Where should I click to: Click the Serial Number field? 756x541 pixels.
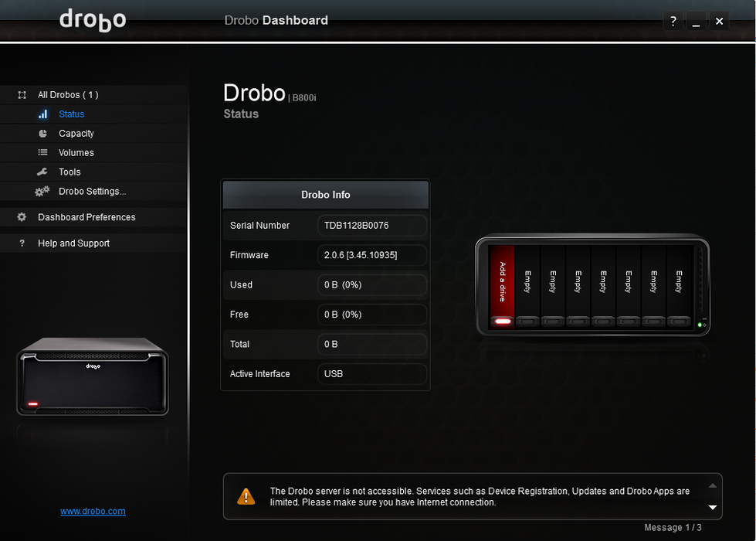pyautogui.click(x=372, y=225)
